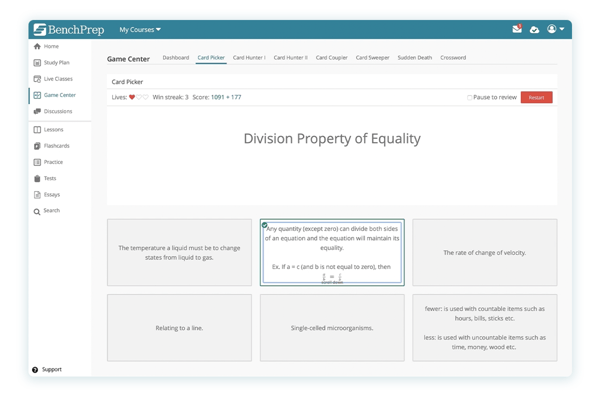The width and height of the screenshot is (600, 405).
Task: Switch to the Card Hunter I tab
Action: click(249, 58)
